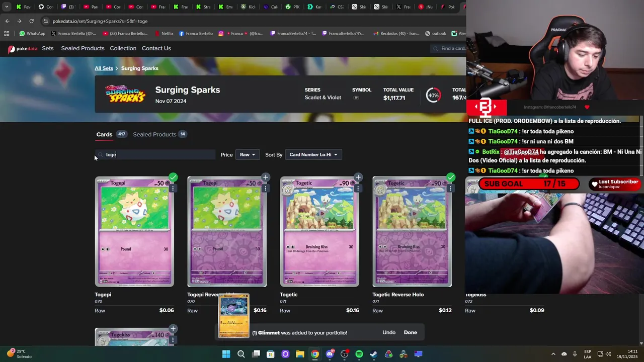This screenshot has width=644, height=362.
Task: Select the Sealed Products 14 tab
Action: (x=160, y=134)
